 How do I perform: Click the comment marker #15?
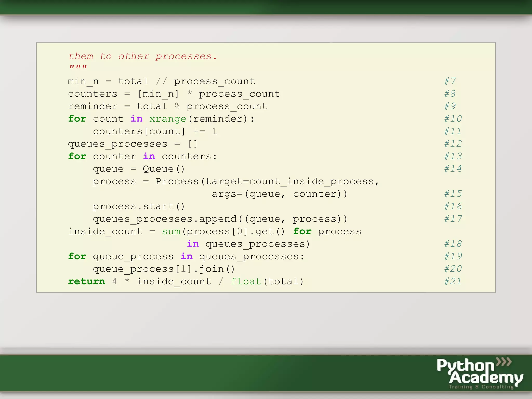point(453,194)
